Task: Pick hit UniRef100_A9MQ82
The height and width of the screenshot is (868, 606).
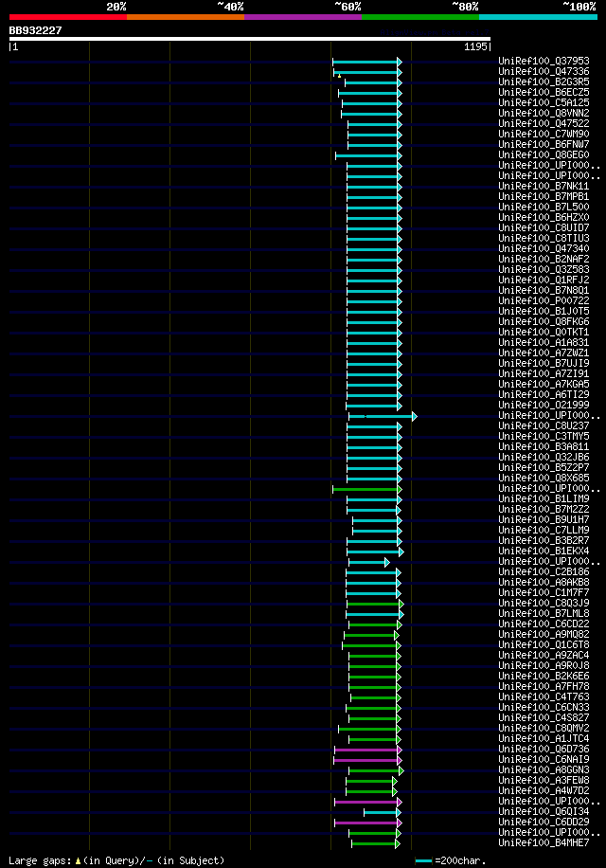Action: (x=544, y=635)
